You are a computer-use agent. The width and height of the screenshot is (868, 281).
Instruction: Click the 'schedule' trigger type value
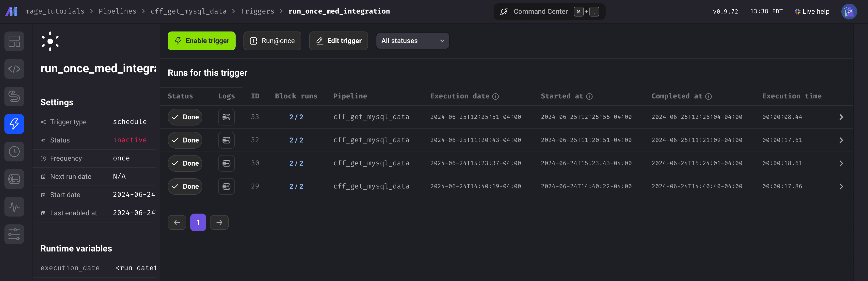coord(130,122)
